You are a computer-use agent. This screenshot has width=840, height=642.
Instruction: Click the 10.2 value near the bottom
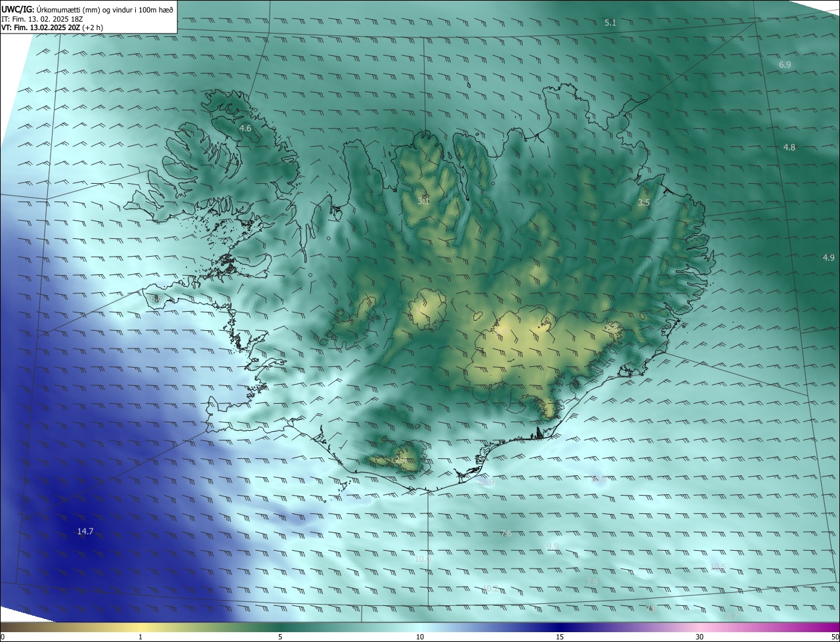point(490,588)
